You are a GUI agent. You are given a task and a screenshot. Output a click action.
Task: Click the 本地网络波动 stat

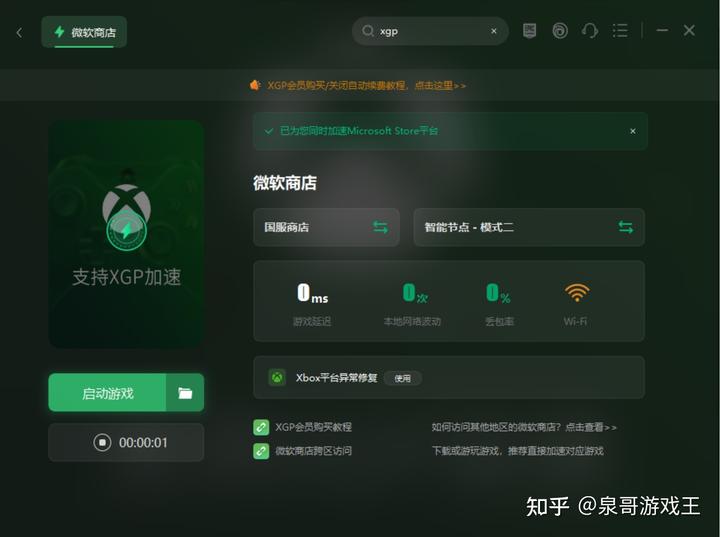pyautogui.click(x=412, y=304)
